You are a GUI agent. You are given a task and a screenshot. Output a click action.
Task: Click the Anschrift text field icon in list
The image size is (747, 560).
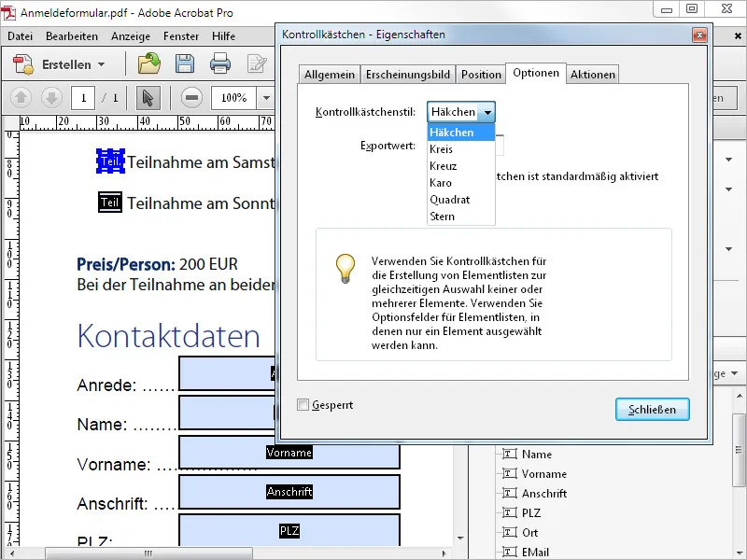(x=510, y=493)
